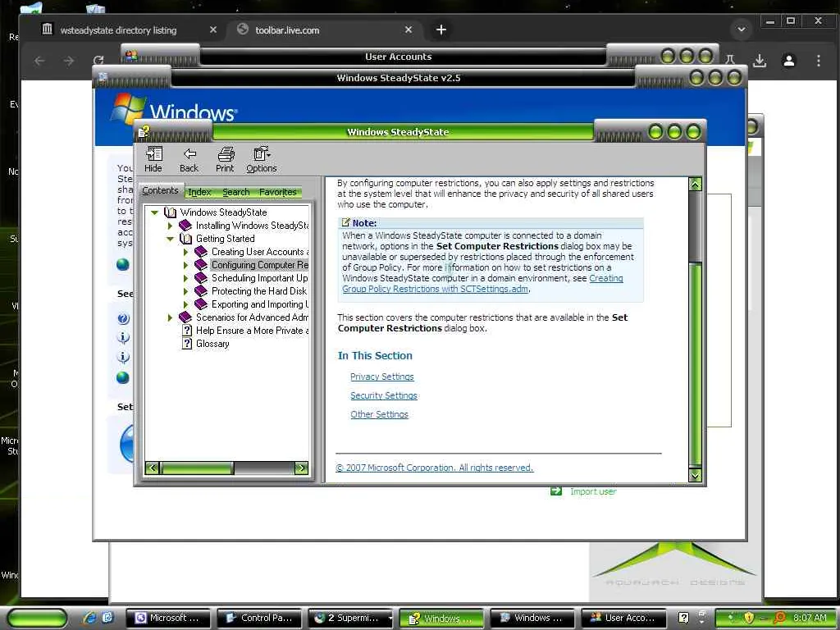This screenshot has width=840, height=630.
Task: Open the 2 Supermi... taskbar group
Action: pyautogui.click(x=350, y=619)
